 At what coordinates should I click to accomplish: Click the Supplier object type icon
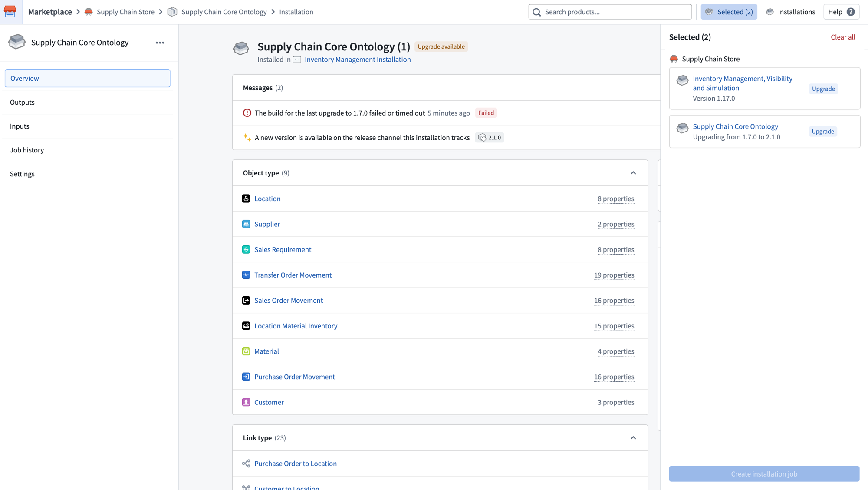[x=246, y=224]
